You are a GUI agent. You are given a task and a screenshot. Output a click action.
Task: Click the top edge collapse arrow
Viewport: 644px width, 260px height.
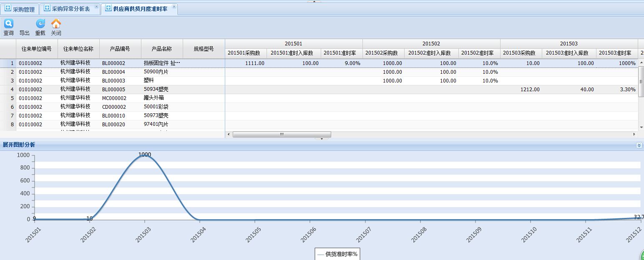pos(314,1)
